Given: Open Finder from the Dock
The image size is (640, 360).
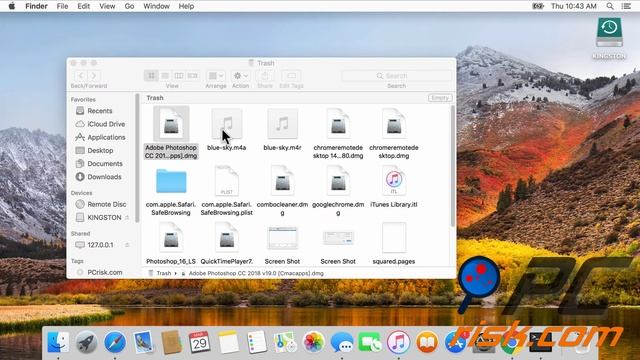Looking at the screenshot, I should pos(58,342).
